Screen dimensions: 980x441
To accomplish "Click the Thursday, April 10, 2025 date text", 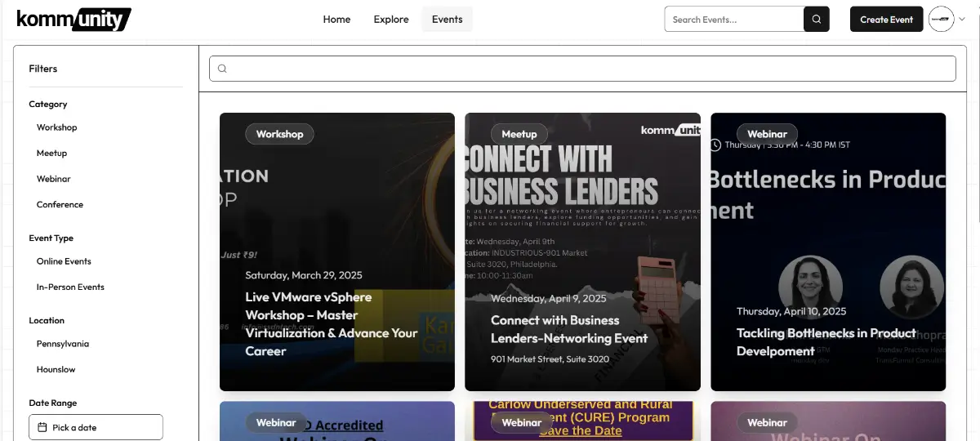I will tap(791, 311).
